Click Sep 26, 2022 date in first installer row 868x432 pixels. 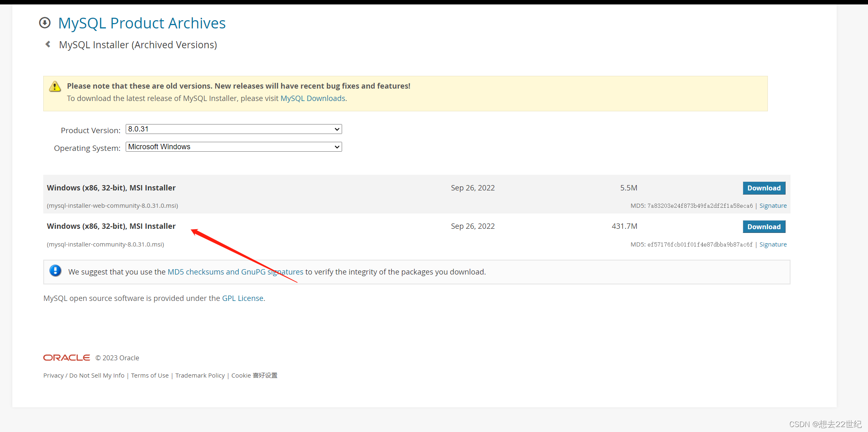click(x=473, y=188)
